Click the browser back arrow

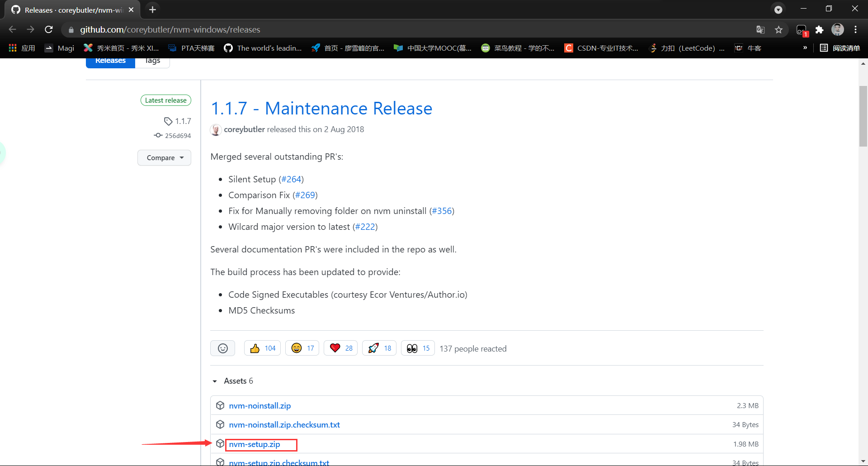12,29
